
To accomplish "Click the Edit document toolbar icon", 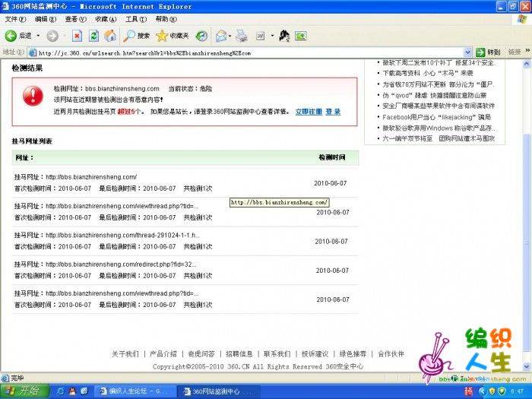I will coord(260,36).
